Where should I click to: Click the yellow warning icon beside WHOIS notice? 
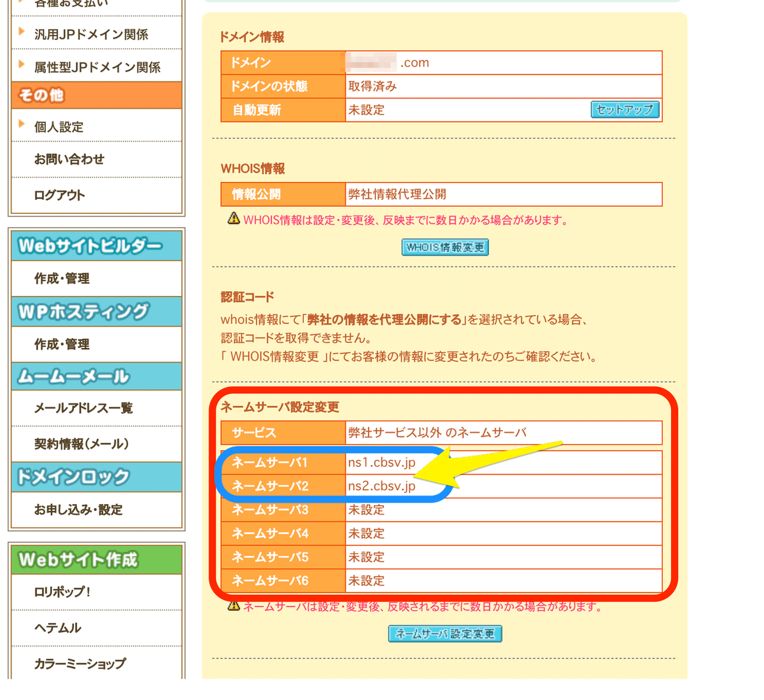coord(232,220)
